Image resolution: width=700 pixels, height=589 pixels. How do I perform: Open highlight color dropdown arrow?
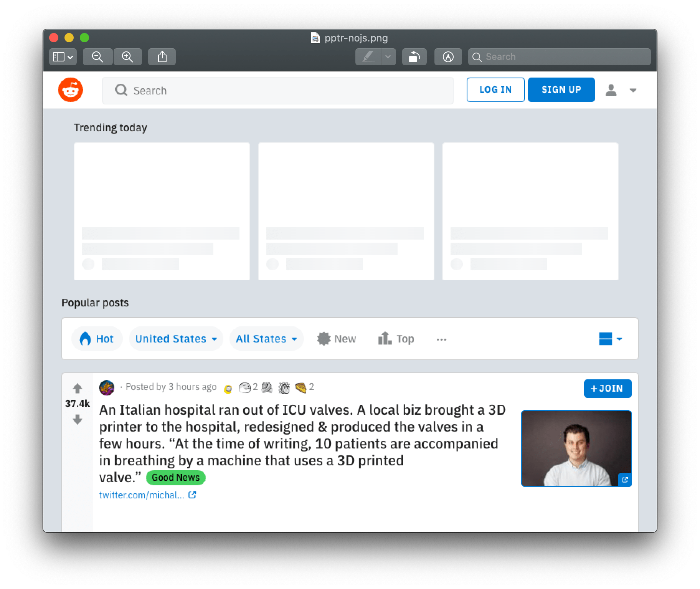pos(388,57)
